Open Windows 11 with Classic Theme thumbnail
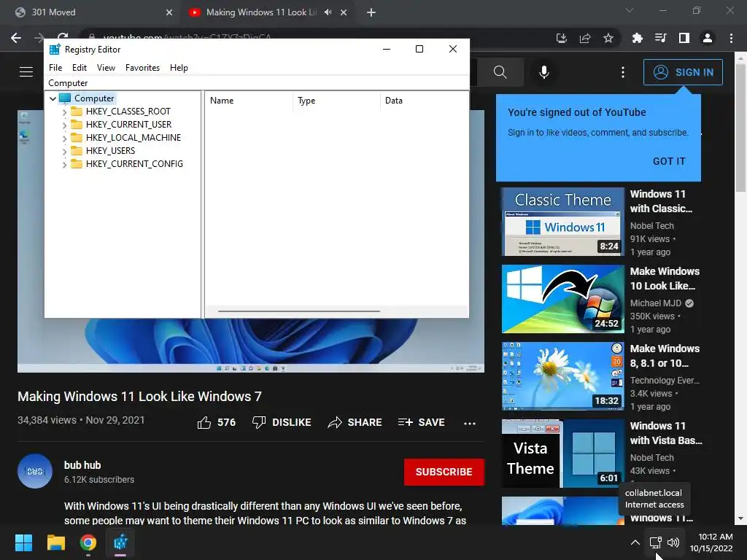The height and width of the screenshot is (560, 747). (562, 222)
